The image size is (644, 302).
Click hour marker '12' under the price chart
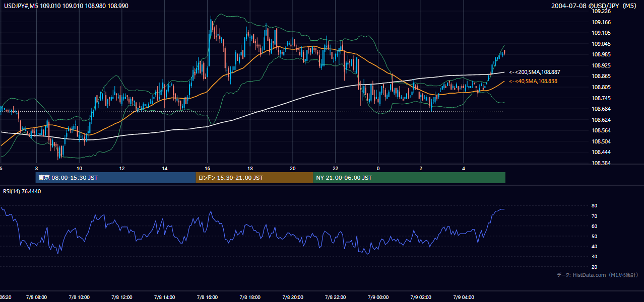[x=122, y=168]
